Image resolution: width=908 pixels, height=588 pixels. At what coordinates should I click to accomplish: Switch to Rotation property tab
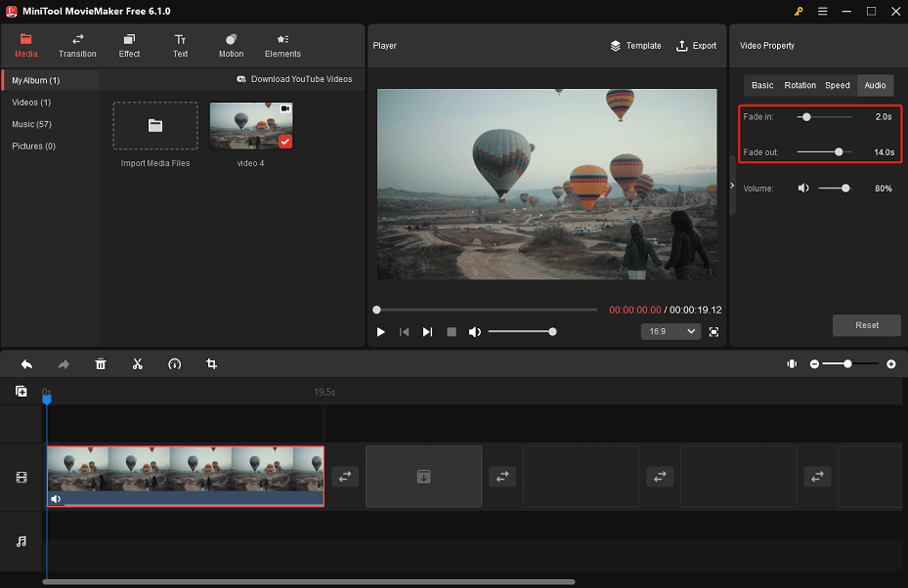tap(800, 85)
